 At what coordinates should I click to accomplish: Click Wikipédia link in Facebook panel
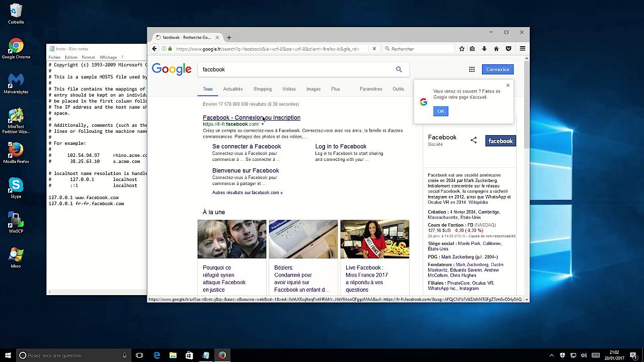pos(478,202)
